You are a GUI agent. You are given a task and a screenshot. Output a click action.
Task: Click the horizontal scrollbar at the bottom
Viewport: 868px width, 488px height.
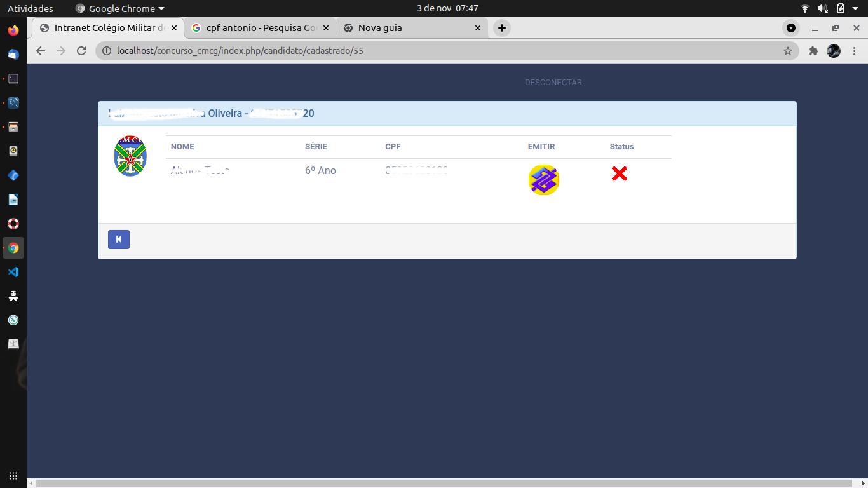coord(444,484)
